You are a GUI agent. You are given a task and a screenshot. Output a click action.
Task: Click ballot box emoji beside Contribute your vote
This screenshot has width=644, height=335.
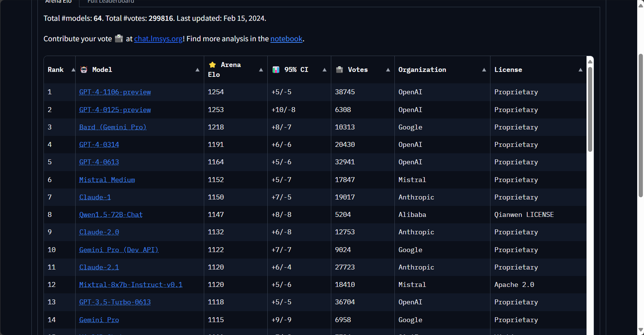click(119, 39)
